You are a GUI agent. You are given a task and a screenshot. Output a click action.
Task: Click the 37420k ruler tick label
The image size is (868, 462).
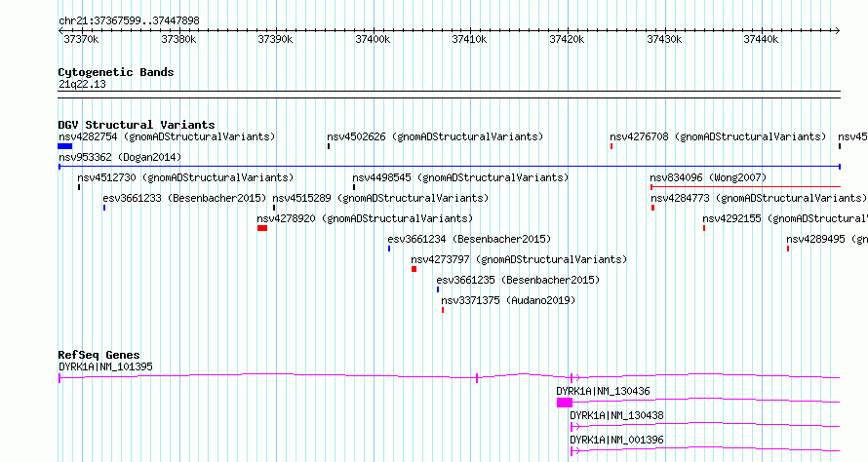coord(567,39)
